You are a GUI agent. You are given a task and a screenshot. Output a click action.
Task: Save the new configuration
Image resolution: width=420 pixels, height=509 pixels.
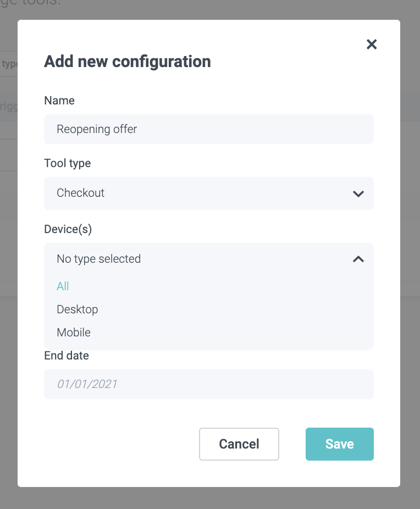coord(339,444)
